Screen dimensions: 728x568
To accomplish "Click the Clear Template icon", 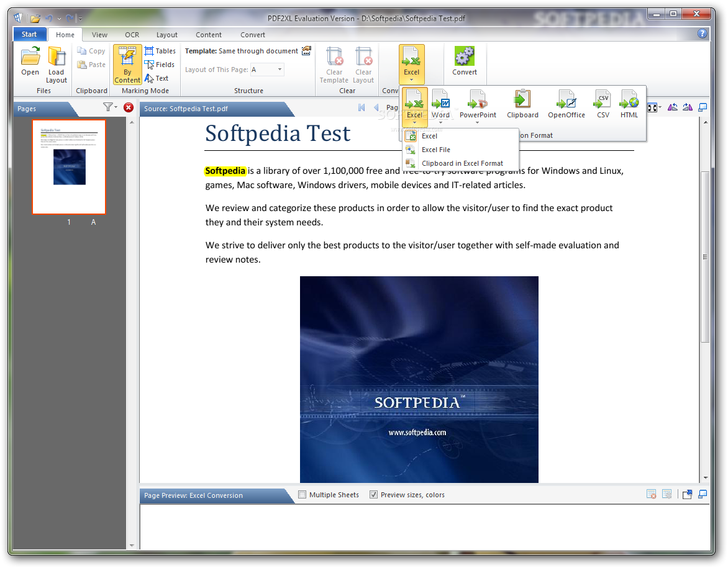I will pyautogui.click(x=334, y=65).
